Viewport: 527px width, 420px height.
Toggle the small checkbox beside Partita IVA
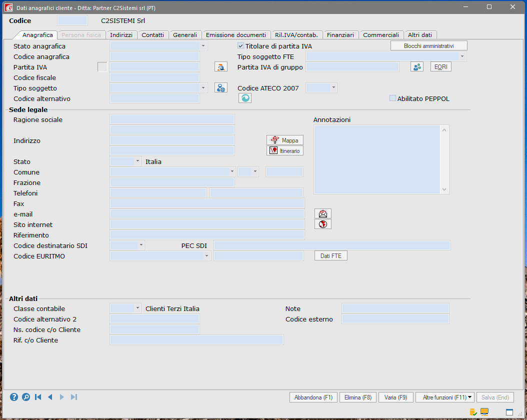(102, 67)
